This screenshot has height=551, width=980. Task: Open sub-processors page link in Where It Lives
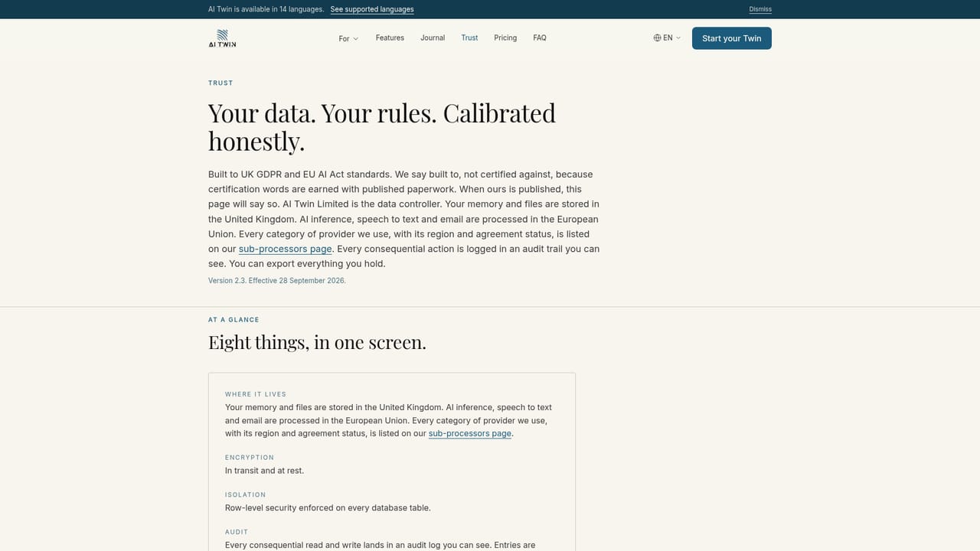470,433
